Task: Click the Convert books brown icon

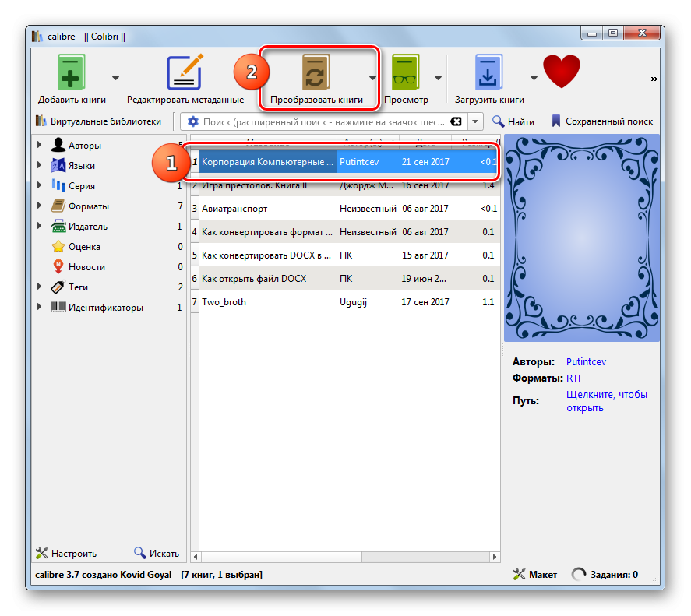Action: (316, 72)
